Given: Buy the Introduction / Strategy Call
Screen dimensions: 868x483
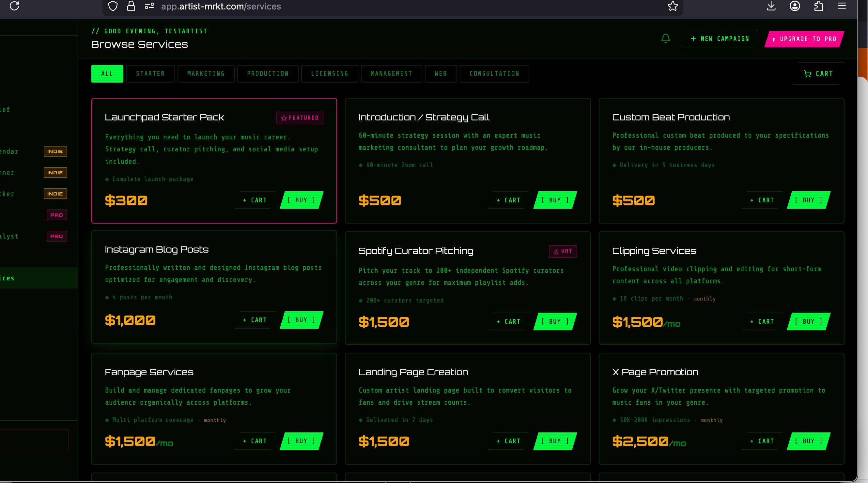Looking at the screenshot, I should click(x=555, y=200).
